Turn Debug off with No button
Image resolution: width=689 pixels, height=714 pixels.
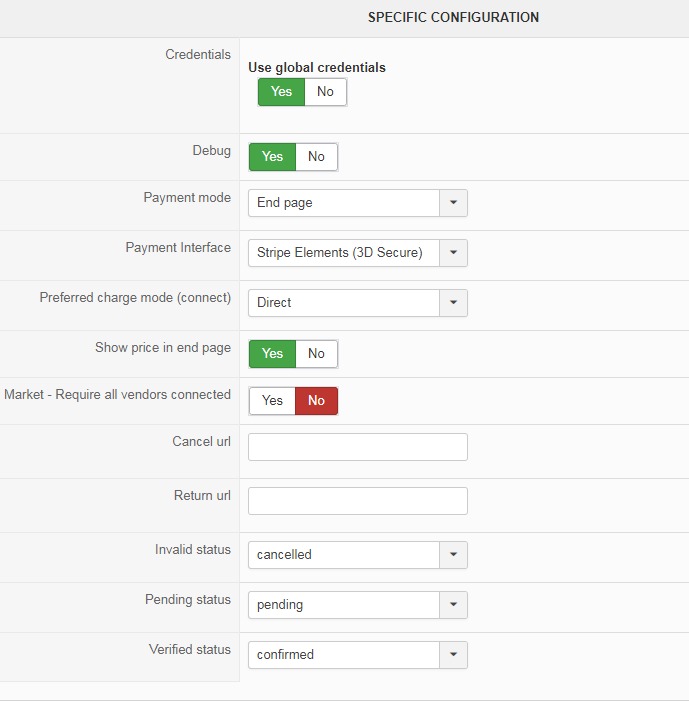pos(316,157)
